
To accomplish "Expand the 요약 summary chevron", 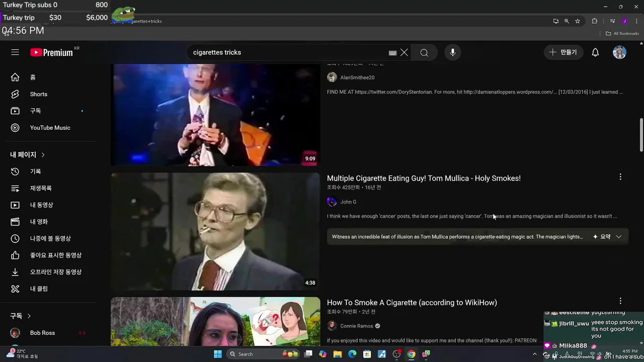I will point(619,237).
